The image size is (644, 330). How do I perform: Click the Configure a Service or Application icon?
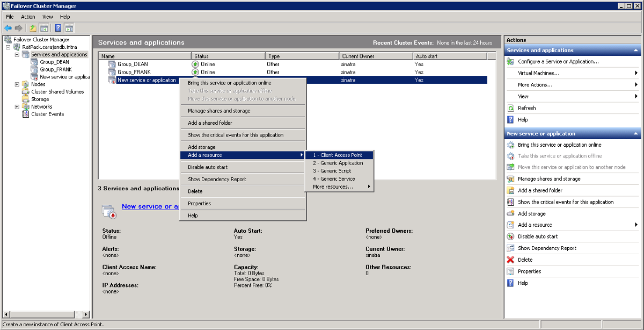click(511, 62)
